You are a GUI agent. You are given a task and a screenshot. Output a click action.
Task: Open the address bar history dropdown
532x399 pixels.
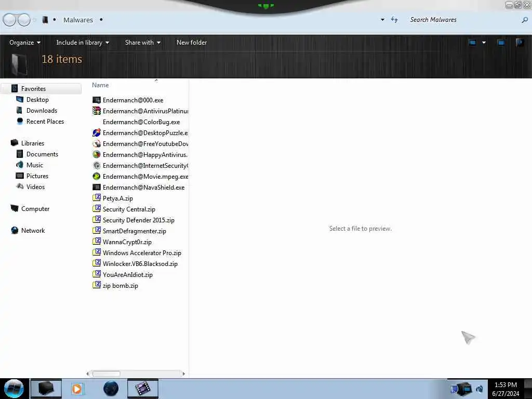click(382, 20)
